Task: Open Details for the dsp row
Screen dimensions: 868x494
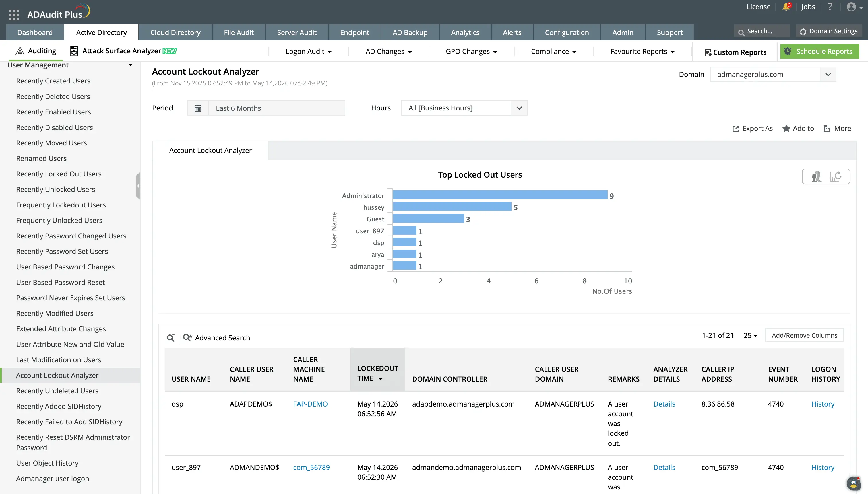Action: (664, 404)
